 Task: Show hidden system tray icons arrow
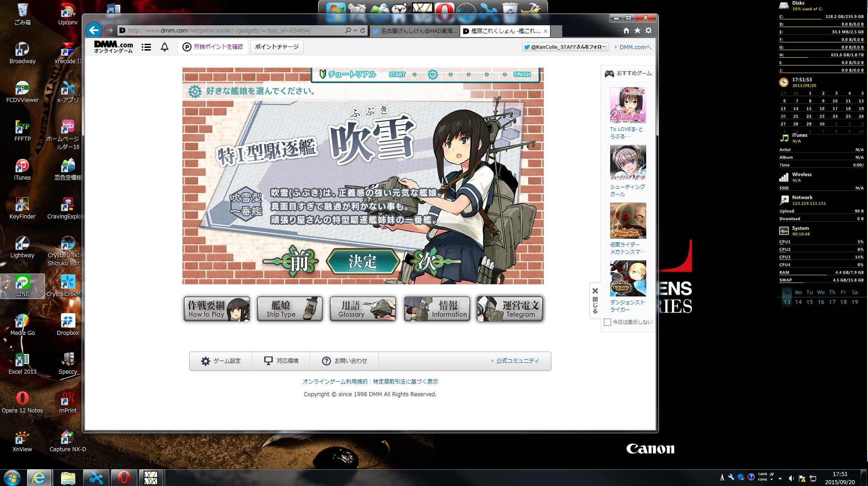[x=780, y=478]
